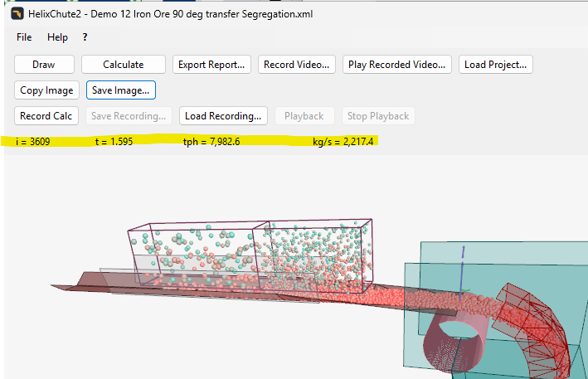
Task: Click the 'tph = 7,982.6' readout
Action: (211, 142)
